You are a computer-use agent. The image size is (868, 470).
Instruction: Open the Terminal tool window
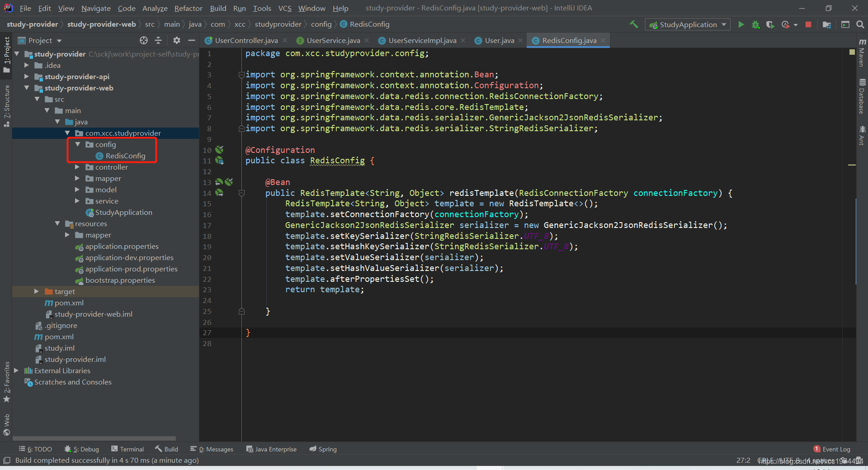click(x=127, y=449)
